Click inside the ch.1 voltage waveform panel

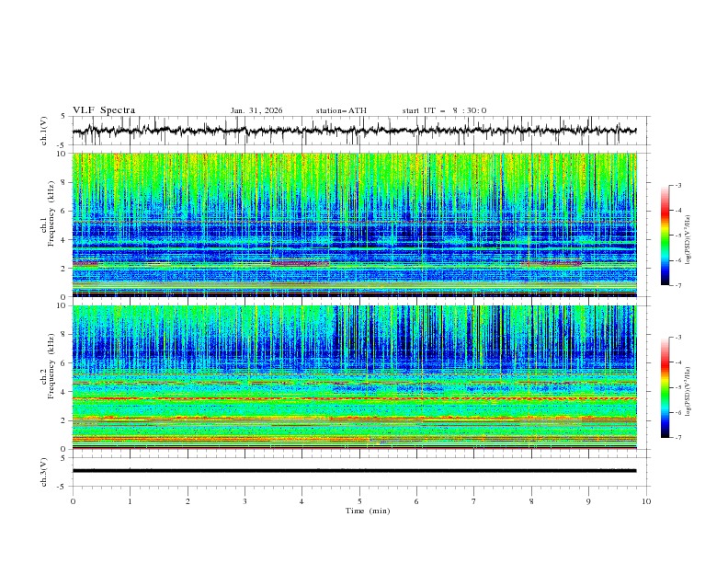(x=360, y=131)
